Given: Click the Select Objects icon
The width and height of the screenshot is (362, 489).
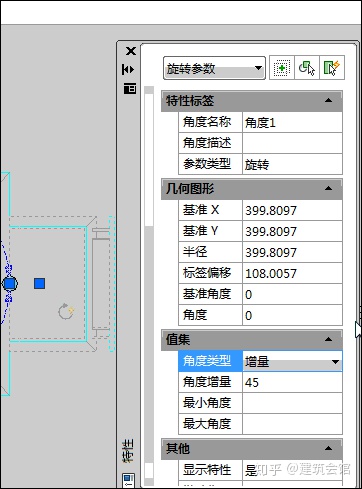Looking at the screenshot, I should 307,68.
